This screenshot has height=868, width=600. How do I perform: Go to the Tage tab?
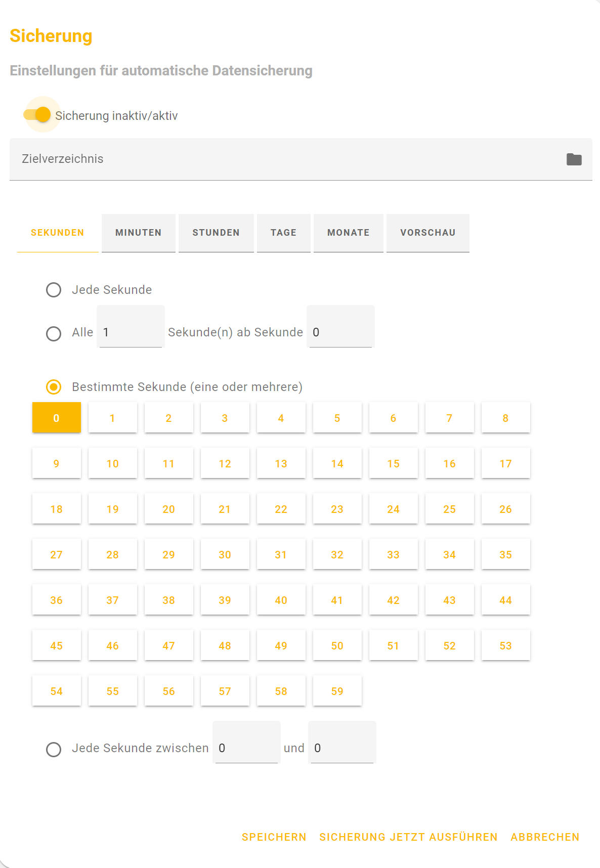(x=283, y=233)
